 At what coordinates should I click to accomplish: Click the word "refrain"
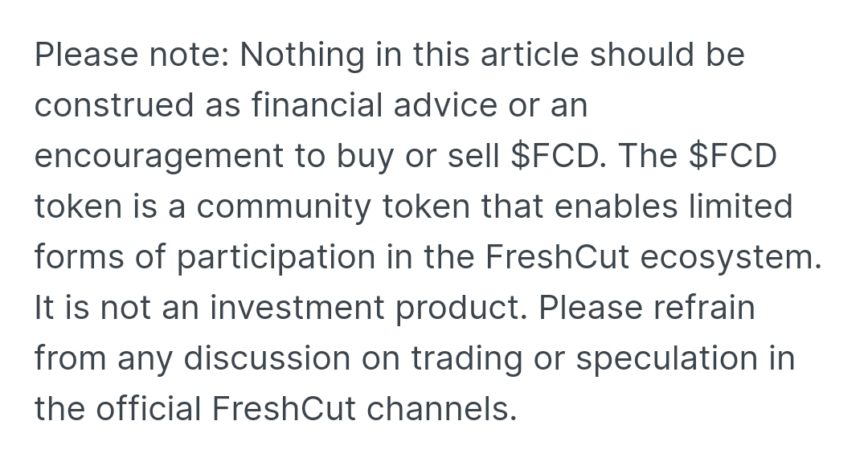(704, 307)
